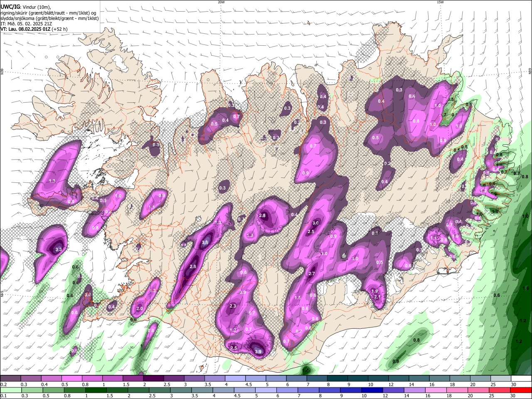Click the '20W' longitude label

point(221,2)
